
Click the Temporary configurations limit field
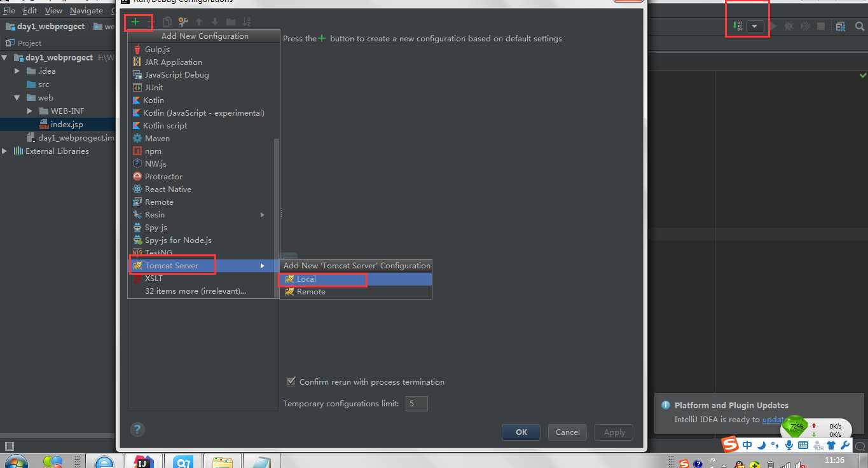417,403
